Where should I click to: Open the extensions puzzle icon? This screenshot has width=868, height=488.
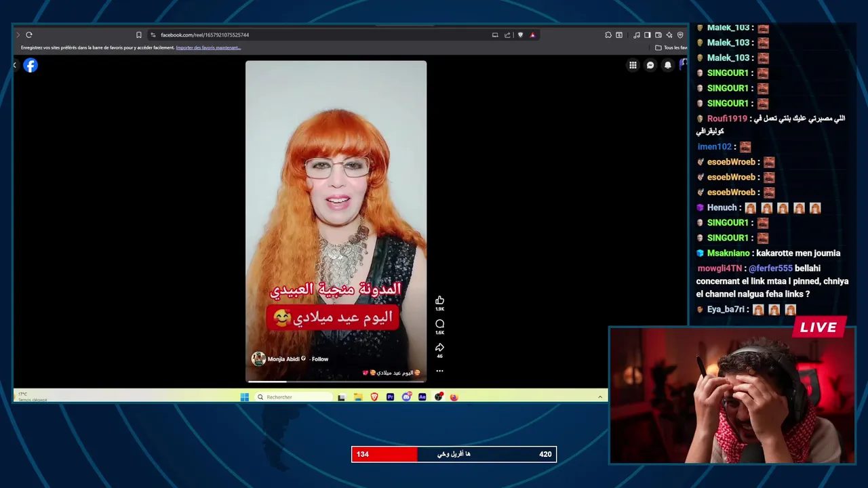[x=608, y=35]
